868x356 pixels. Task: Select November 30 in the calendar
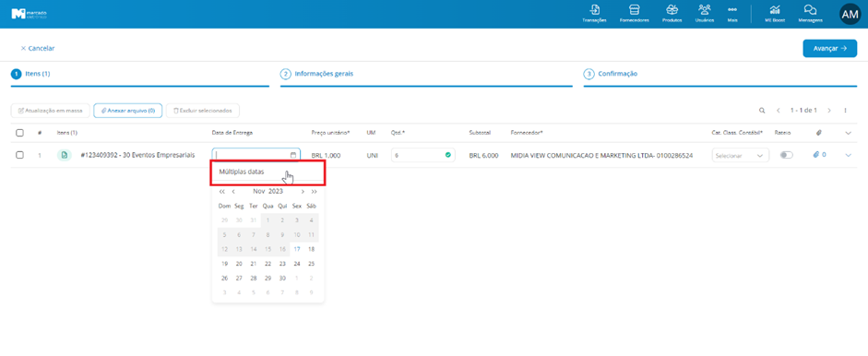[x=282, y=278]
